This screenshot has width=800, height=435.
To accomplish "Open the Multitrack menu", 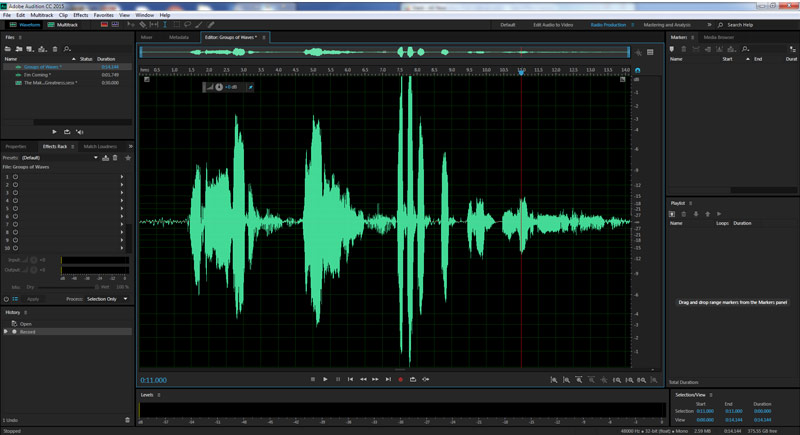I will coord(41,15).
